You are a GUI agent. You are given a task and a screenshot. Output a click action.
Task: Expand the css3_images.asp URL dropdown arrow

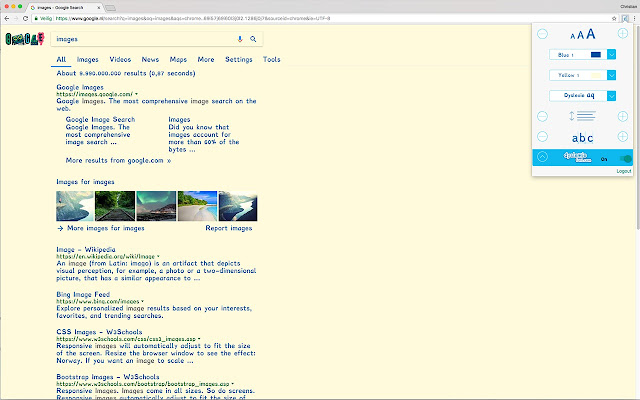pyautogui.click(x=199, y=339)
